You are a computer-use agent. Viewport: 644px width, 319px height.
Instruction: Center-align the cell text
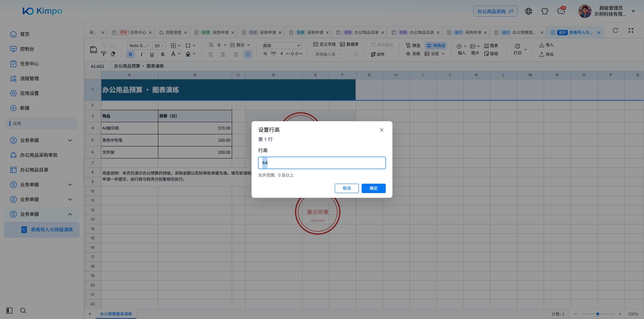223,54
